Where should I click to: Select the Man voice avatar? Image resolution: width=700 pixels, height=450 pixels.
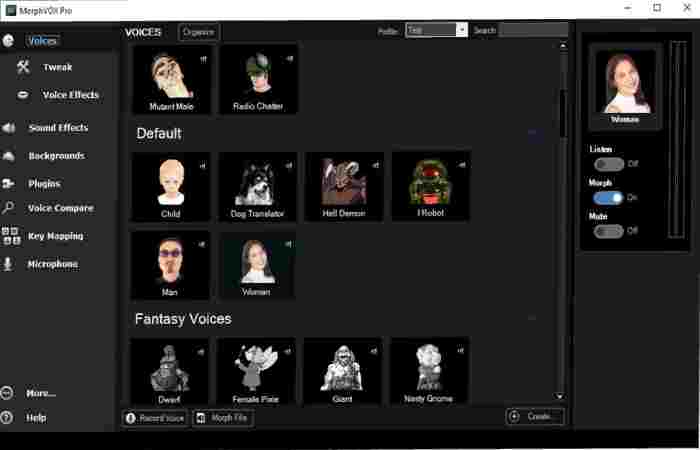click(x=170, y=266)
